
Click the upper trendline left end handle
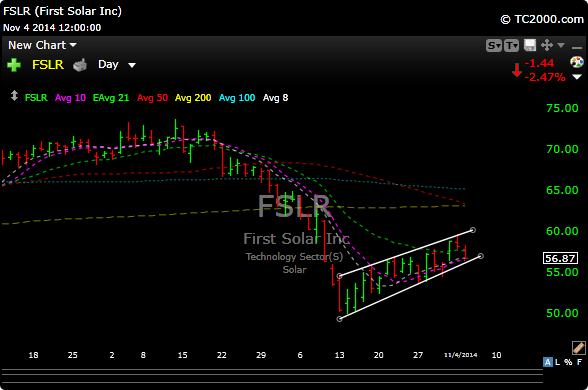pyautogui.click(x=339, y=276)
